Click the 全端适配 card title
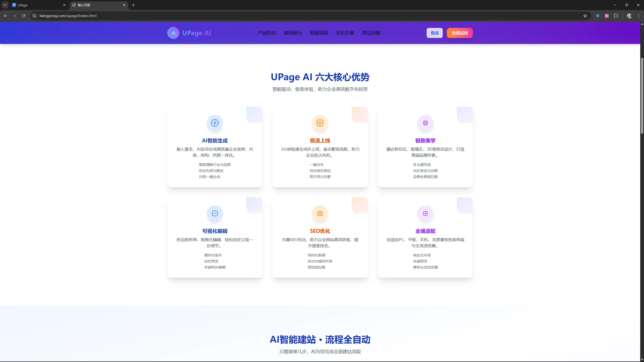The image size is (644, 362). [425, 231]
